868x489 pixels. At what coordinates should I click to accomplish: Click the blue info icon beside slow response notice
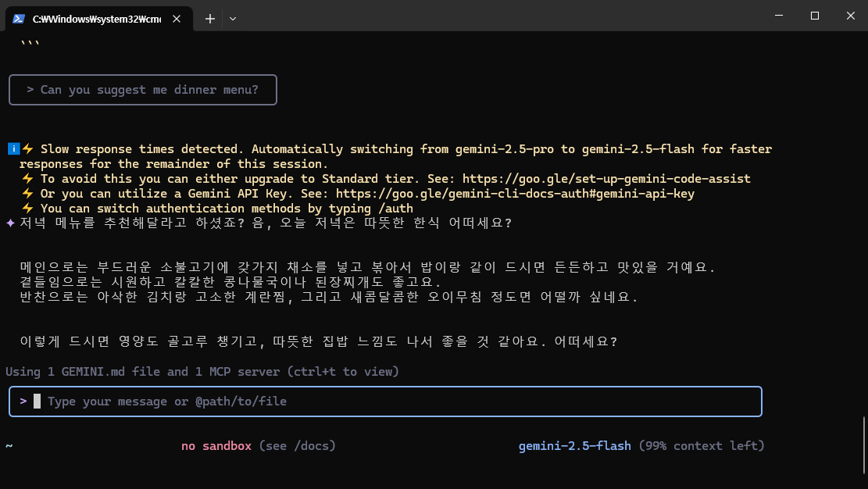[x=14, y=148]
